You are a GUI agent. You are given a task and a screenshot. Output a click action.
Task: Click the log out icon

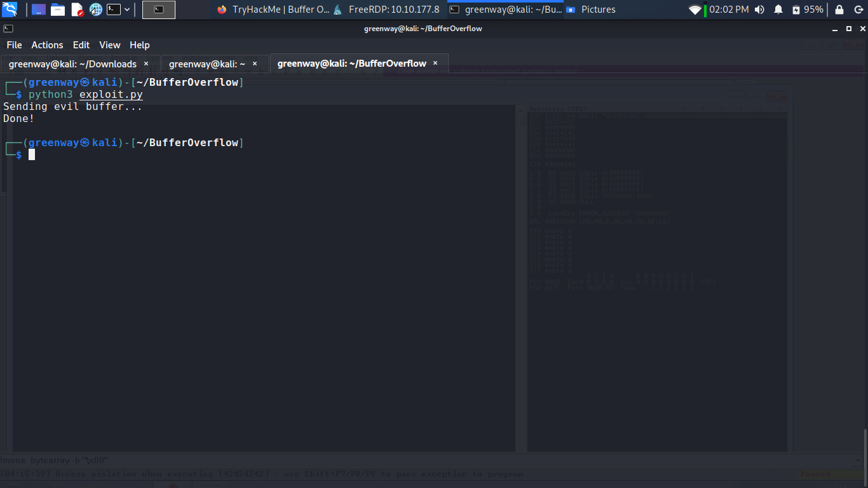click(x=857, y=10)
